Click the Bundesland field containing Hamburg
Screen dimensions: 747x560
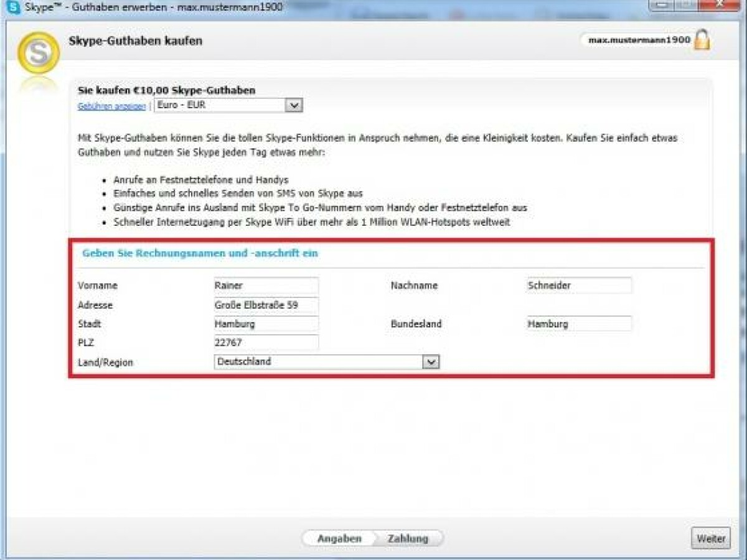pyautogui.click(x=579, y=324)
